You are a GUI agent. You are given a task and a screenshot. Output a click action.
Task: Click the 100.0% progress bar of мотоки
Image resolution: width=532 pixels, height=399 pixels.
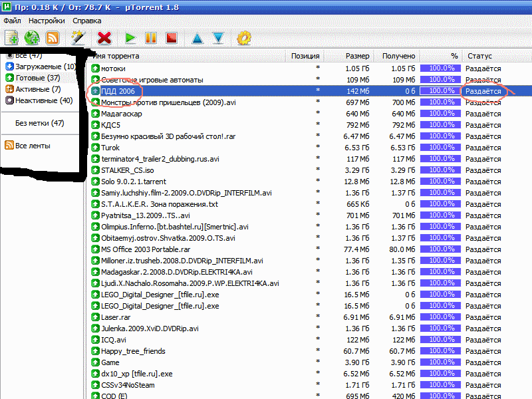point(440,68)
